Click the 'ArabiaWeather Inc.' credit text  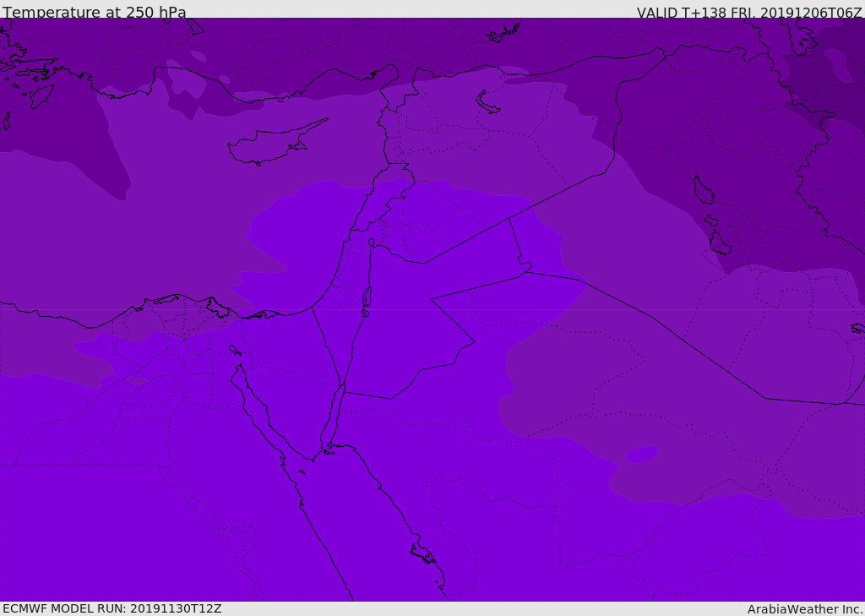point(805,609)
